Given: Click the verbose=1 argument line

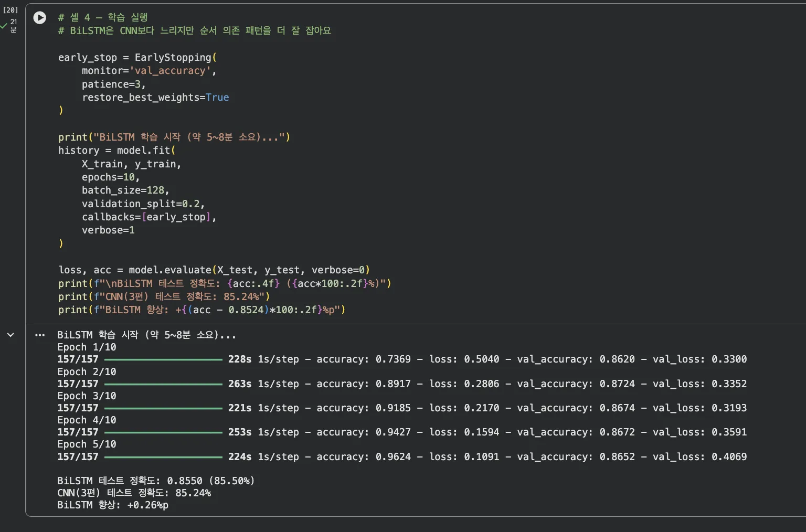Looking at the screenshot, I should click(108, 230).
